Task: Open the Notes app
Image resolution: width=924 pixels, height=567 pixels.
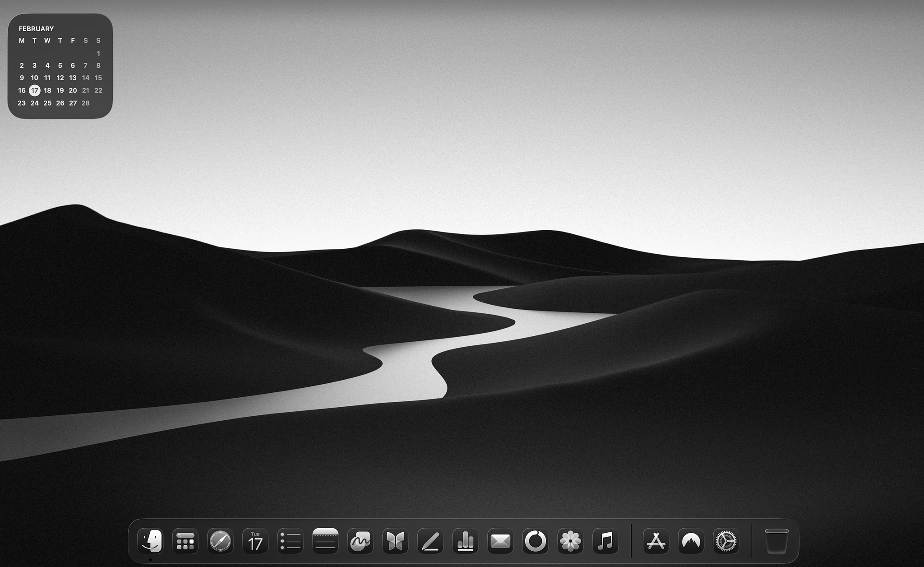Action: (325, 540)
